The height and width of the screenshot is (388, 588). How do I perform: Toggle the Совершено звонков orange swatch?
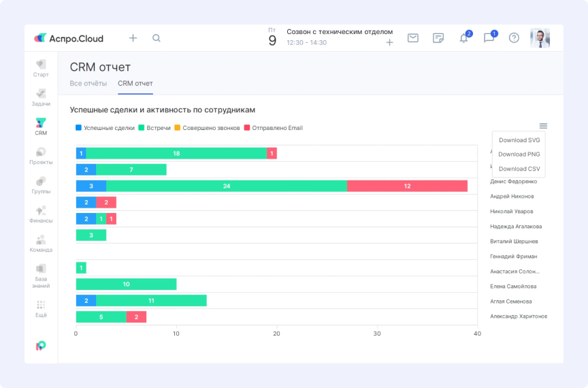pos(178,128)
